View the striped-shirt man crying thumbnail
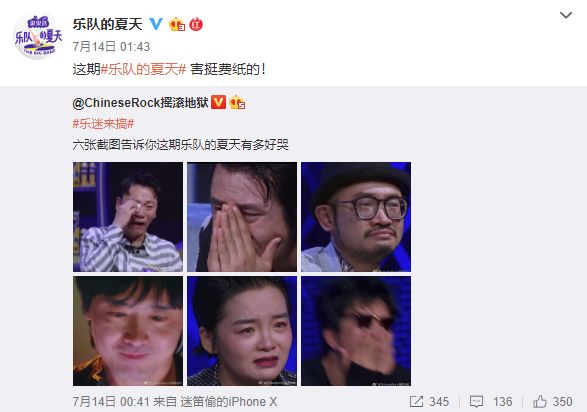 click(x=128, y=217)
